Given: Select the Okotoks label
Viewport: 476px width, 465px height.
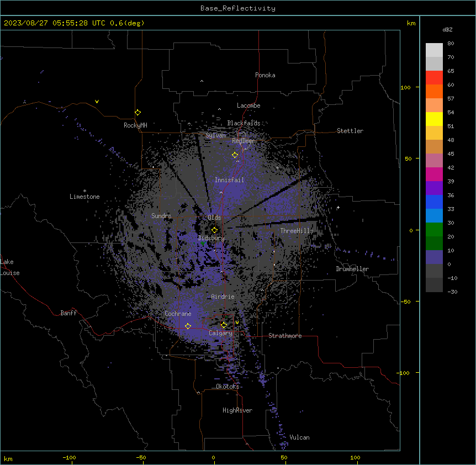Looking at the screenshot, I should pyautogui.click(x=228, y=387).
